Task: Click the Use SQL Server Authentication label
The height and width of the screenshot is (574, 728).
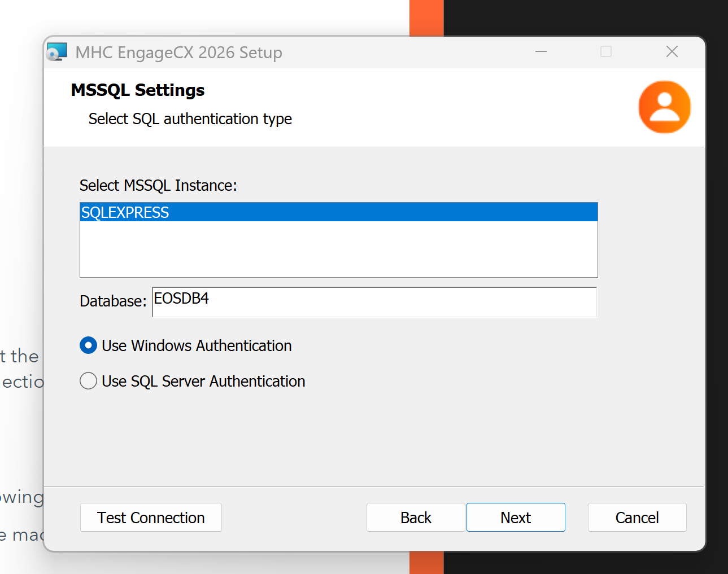Action: point(203,381)
